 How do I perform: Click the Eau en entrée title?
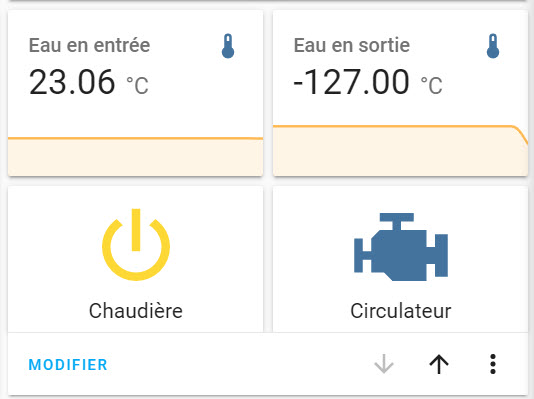coord(89,45)
